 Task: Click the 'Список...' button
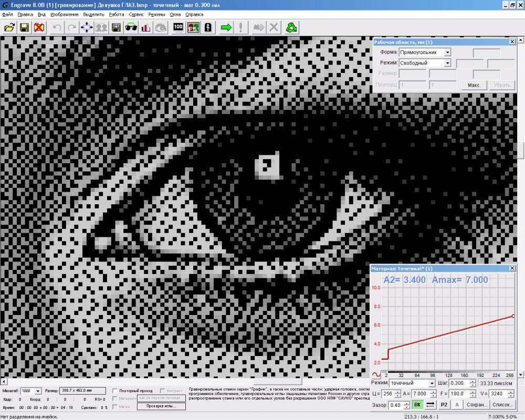click(503, 405)
